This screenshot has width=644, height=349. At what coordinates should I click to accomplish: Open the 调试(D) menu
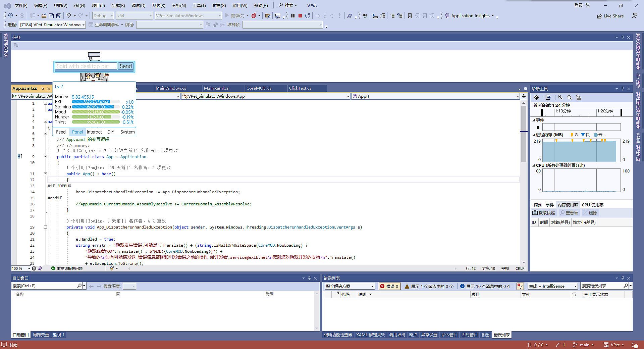(x=139, y=5)
